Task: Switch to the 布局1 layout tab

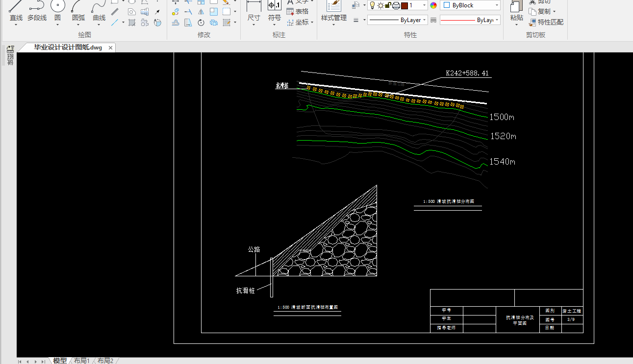Action: (81, 361)
